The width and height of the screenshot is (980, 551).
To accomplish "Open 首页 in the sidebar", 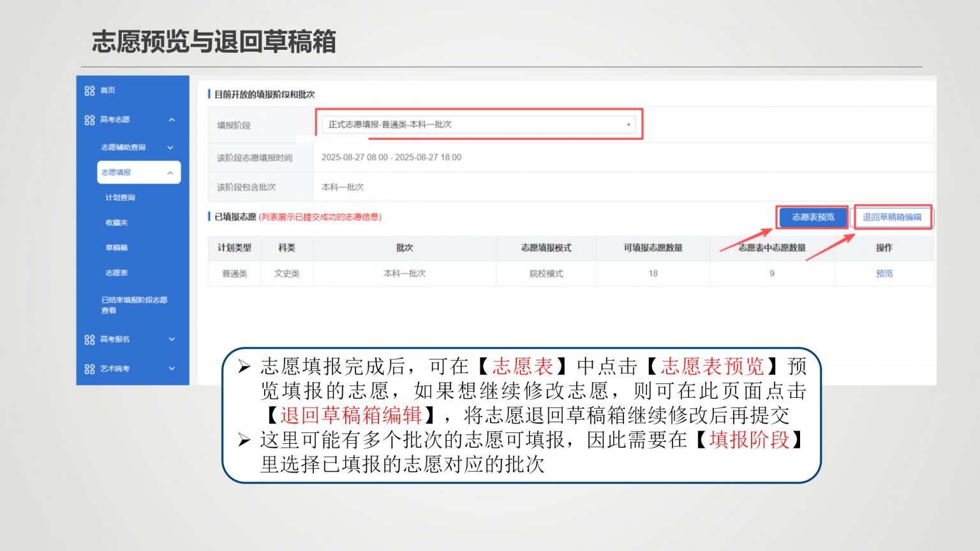I will tap(108, 91).
